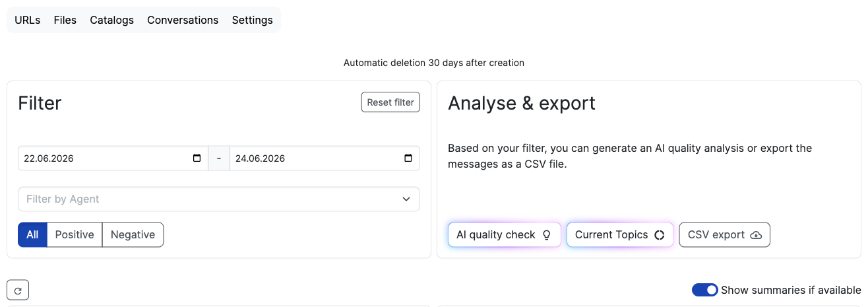This screenshot has width=868, height=307.
Task: Expand the Filter by Agent dropdown
Action: coord(219,199)
